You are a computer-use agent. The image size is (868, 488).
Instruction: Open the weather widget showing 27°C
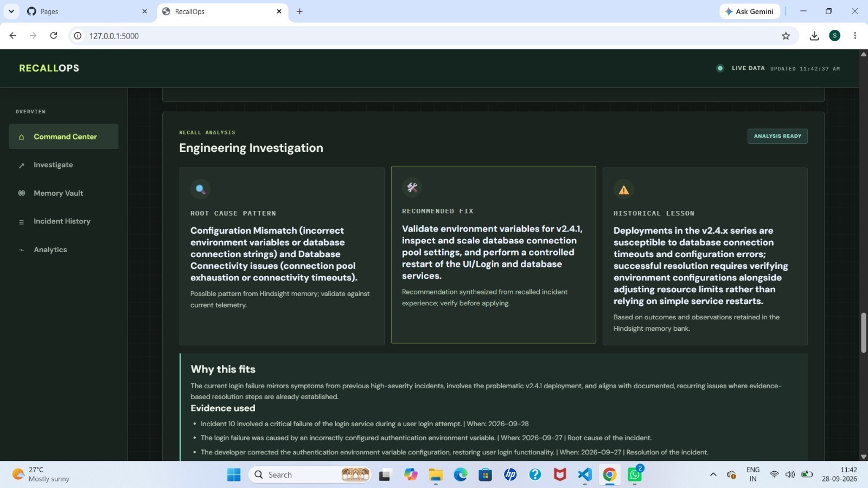[41, 474]
